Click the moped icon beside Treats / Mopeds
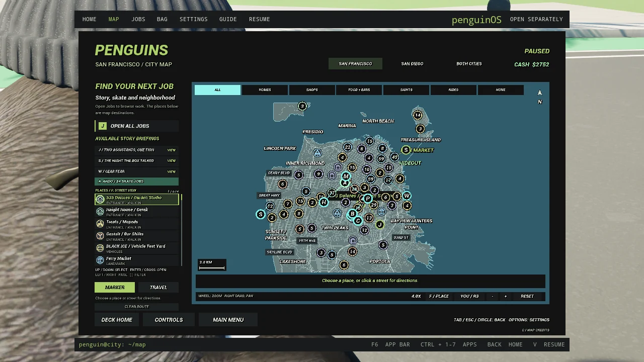Image resolution: width=644 pixels, height=362 pixels. click(x=100, y=224)
